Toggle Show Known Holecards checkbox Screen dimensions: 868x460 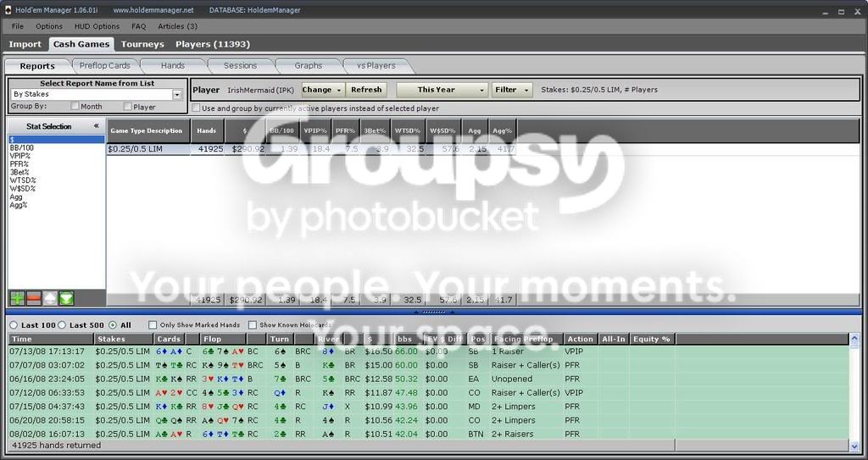[x=253, y=325]
